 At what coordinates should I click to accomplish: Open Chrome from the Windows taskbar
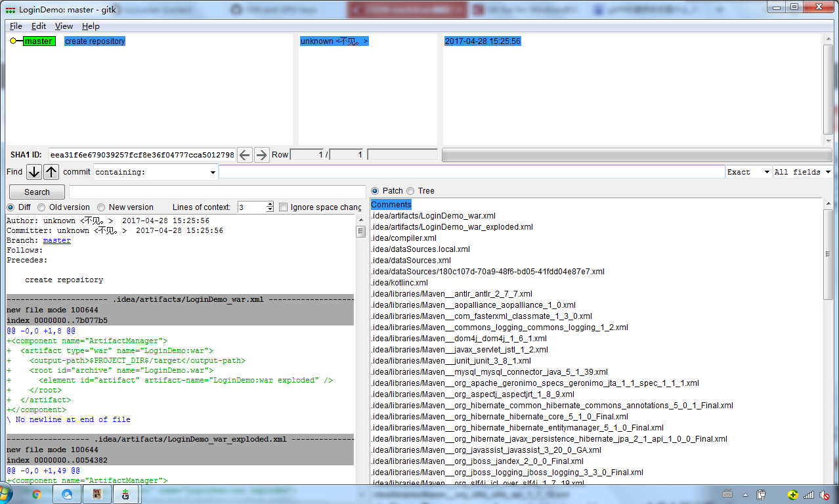coord(37,495)
